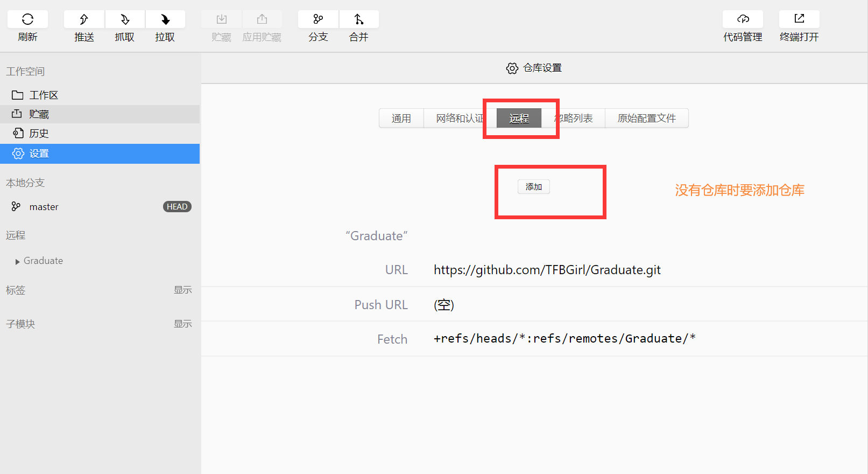Click the Repository Settings (仓库设置) gear icon

512,68
